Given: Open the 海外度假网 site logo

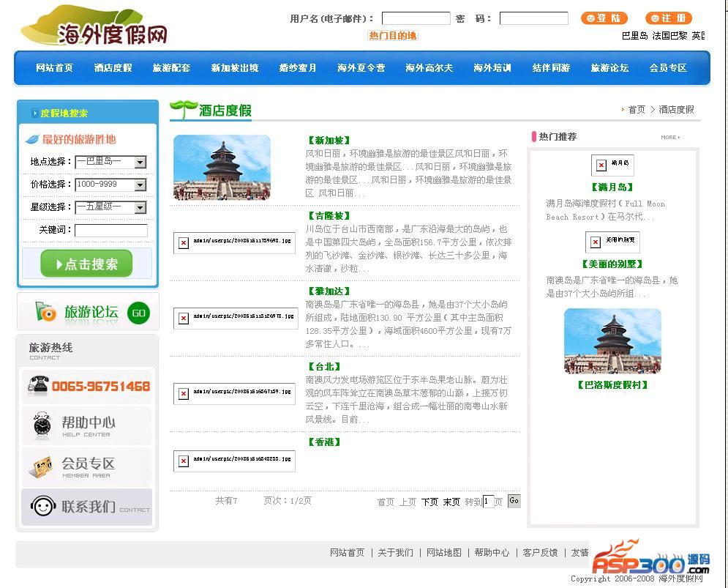Looking at the screenshot, I should pos(95,27).
